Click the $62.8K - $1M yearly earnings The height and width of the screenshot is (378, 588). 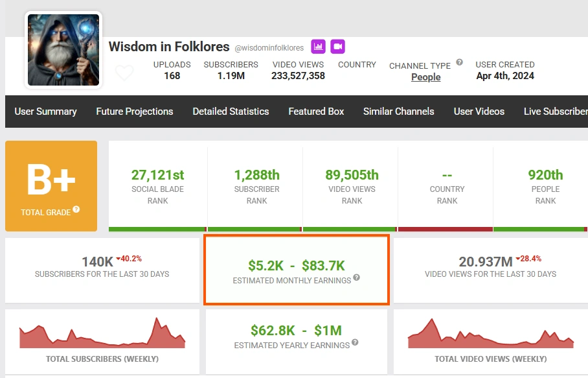[x=296, y=331]
